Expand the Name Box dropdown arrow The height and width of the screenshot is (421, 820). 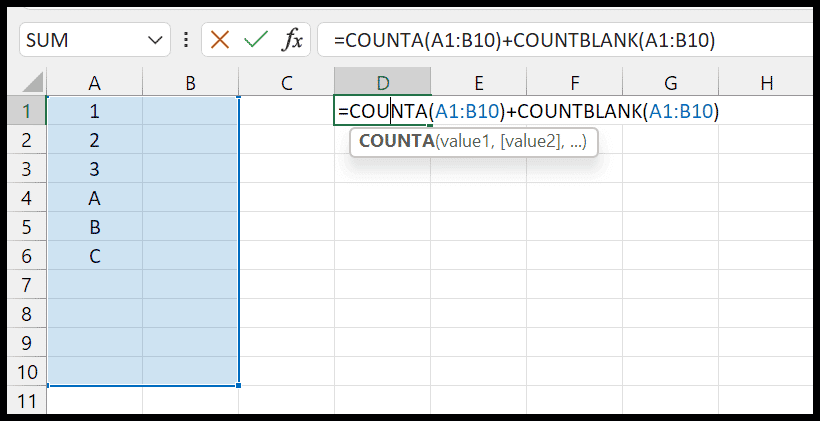[155, 40]
